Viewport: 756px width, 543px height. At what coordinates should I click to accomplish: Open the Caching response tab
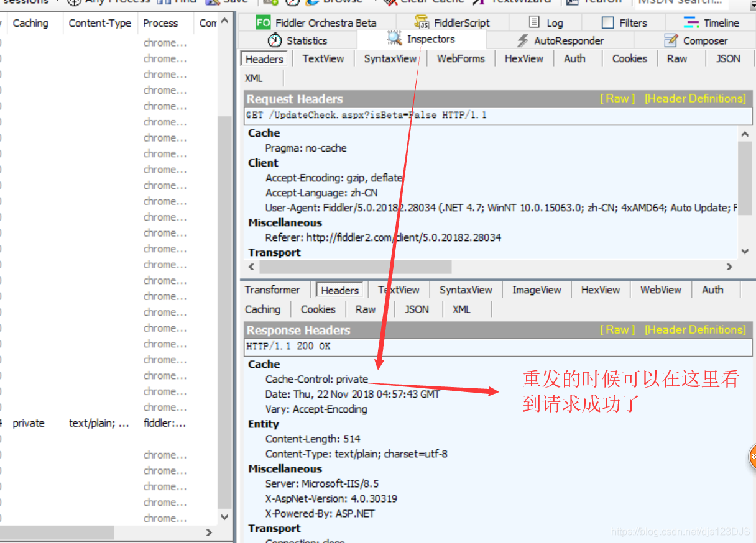coord(262,309)
